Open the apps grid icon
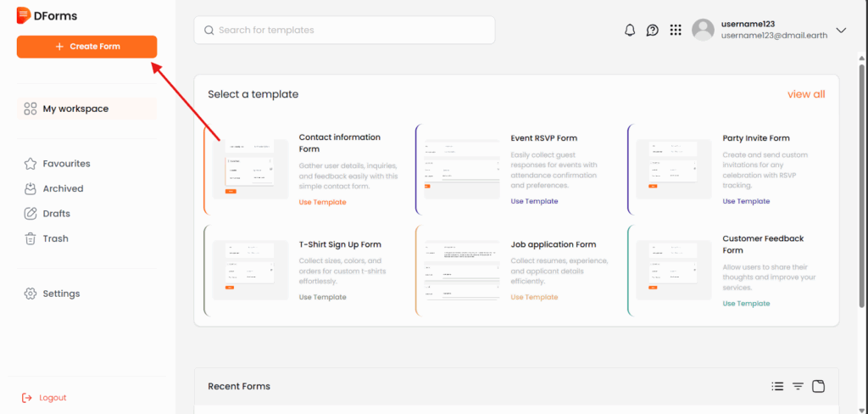 676,31
